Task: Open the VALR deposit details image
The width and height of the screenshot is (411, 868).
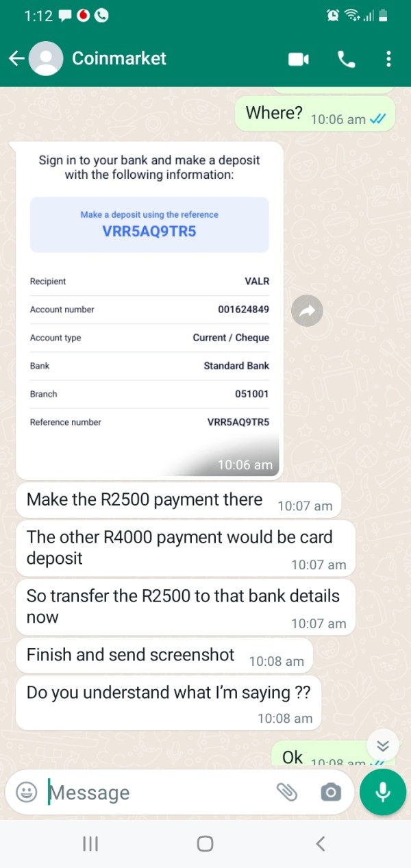Action: coord(149,310)
